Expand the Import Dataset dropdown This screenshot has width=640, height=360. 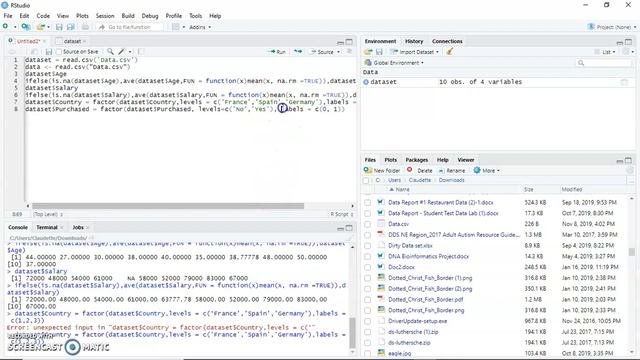coord(415,52)
